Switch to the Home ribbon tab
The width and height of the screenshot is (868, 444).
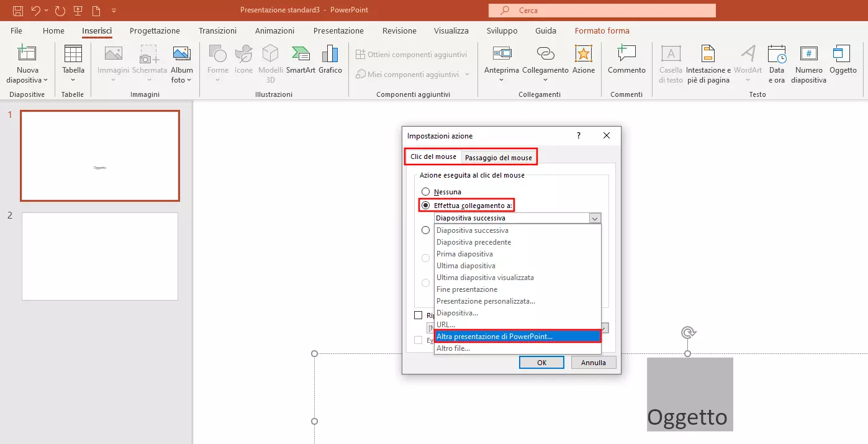pyautogui.click(x=53, y=30)
